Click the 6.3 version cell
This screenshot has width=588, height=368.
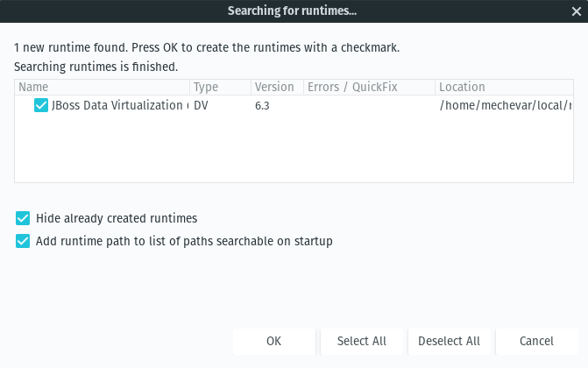tap(262, 106)
